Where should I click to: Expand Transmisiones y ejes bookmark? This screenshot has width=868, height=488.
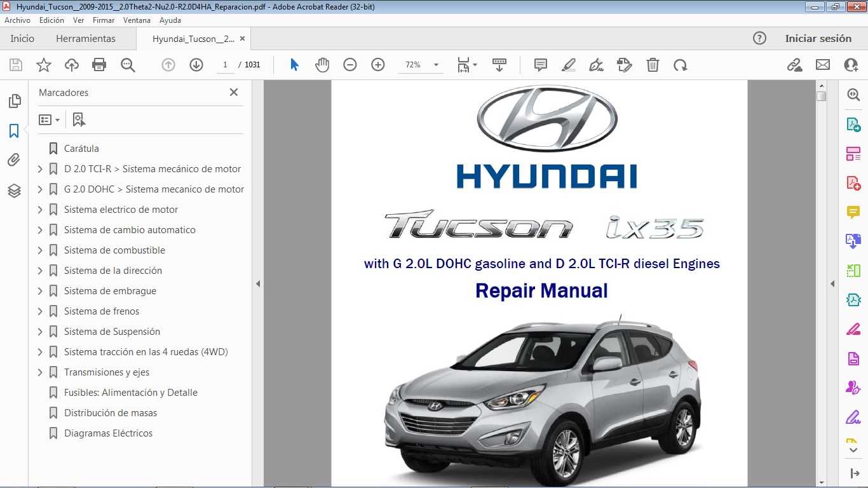40,372
